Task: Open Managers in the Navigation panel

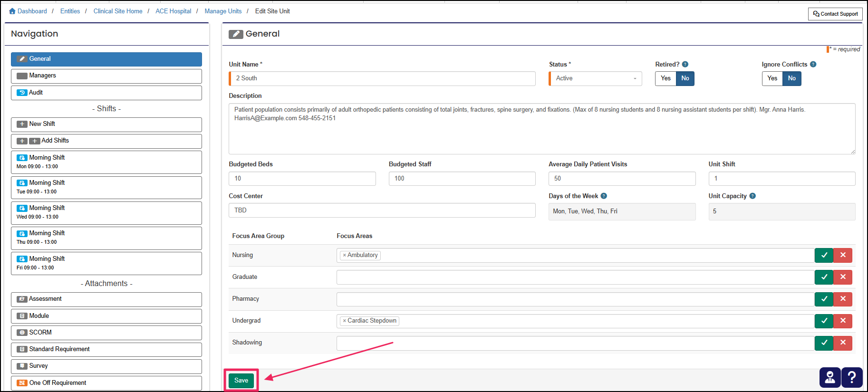Action: coord(106,76)
